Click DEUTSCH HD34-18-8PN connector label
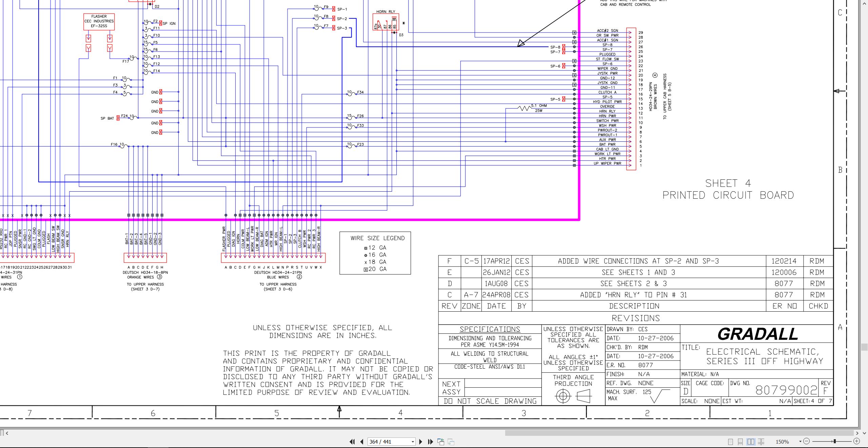This screenshot has height=448, width=868. (145, 272)
